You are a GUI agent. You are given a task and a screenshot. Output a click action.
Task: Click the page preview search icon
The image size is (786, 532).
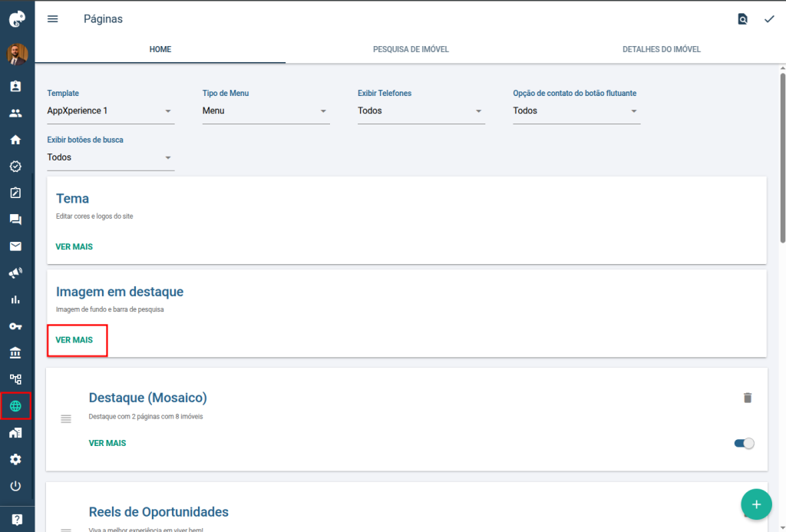[x=742, y=19]
